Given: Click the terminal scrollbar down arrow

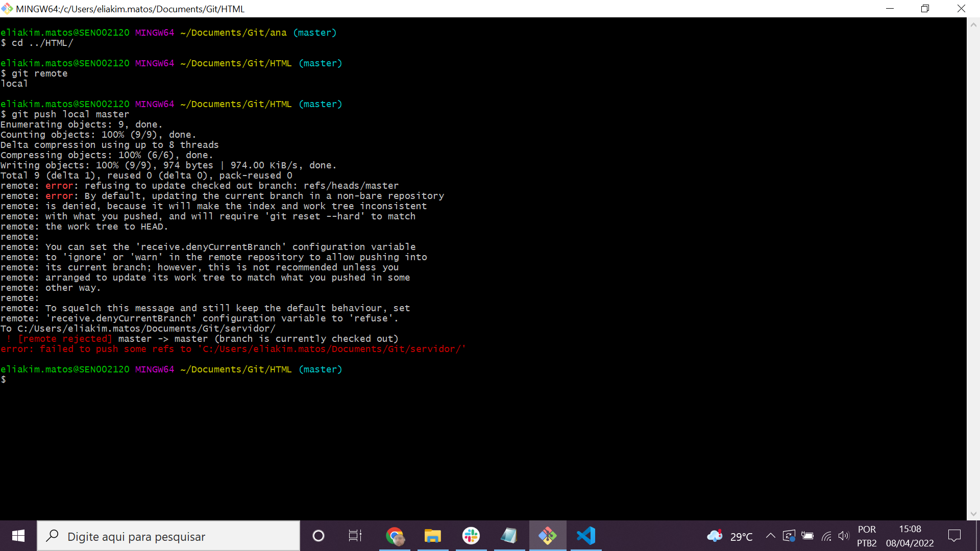Looking at the screenshot, I should (973, 514).
